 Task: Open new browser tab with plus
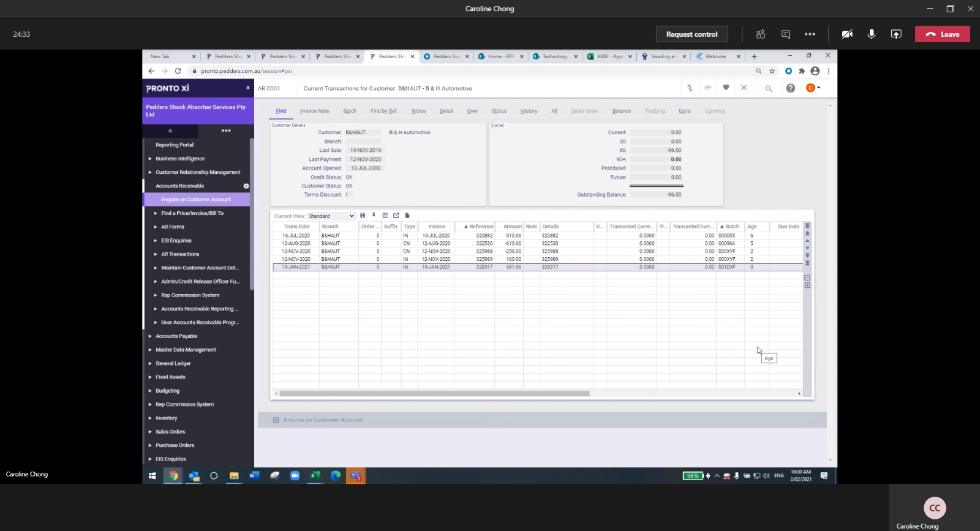(x=754, y=56)
